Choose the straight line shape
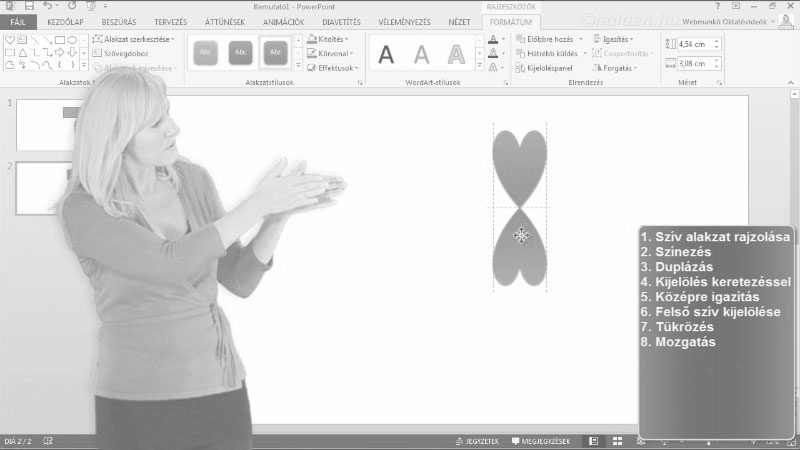Image resolution: width=800 pixels, height=450 pixels. click(35, 40)
